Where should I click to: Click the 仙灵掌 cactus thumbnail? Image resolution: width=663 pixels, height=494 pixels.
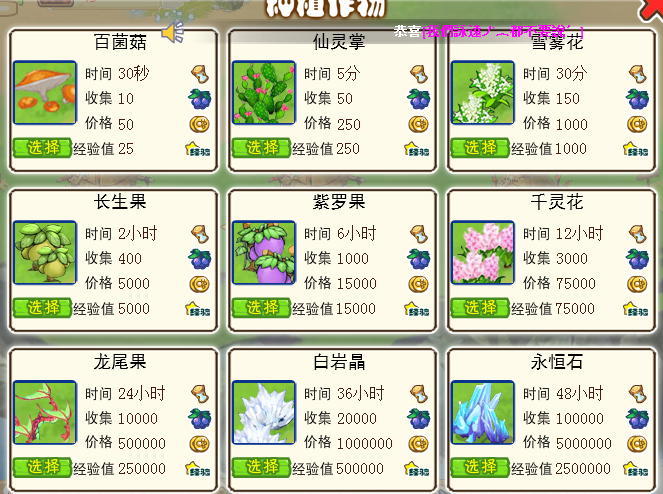tap(264, 93)
